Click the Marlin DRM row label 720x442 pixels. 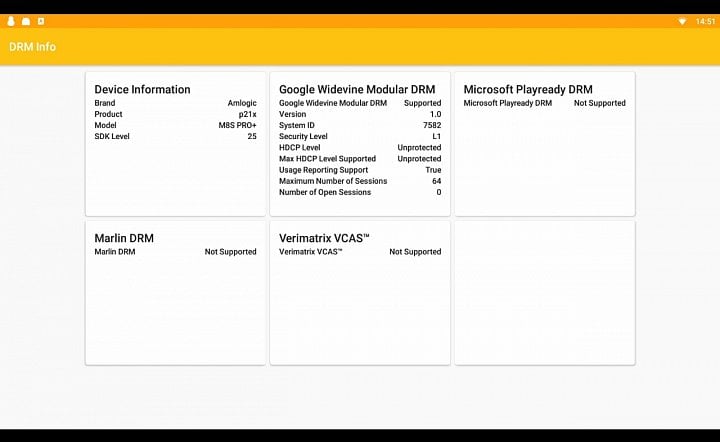(115, 252)
